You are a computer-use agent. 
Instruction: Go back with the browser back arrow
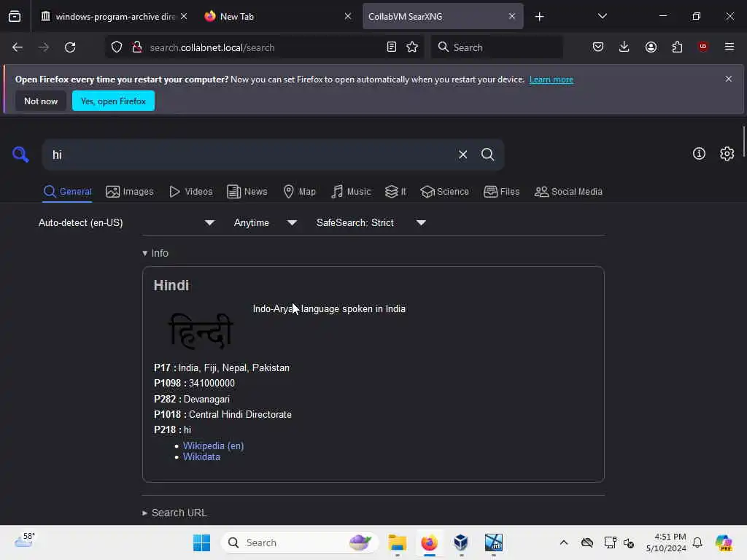[18, 47]
